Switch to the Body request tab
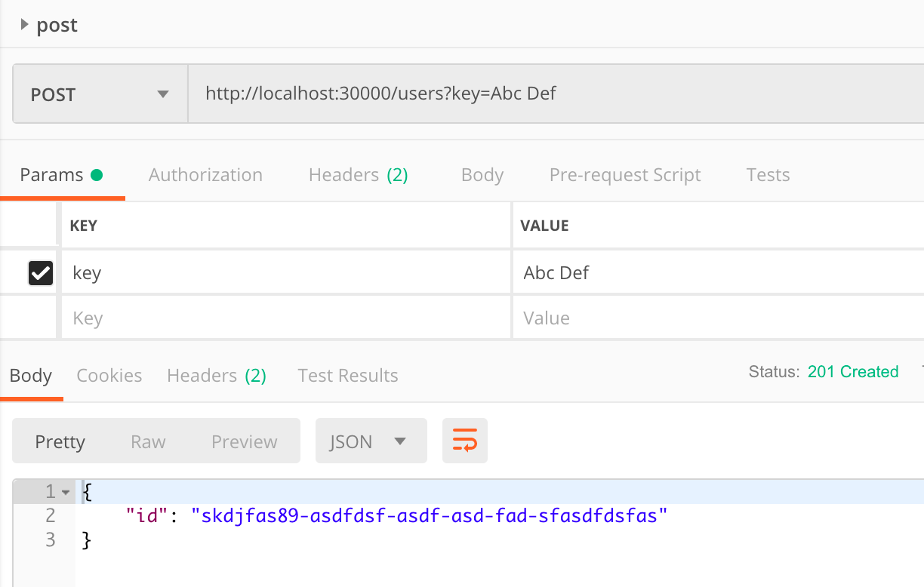Image resolution: width=924 pixels, height=587 pixels. tap(482, 174)
